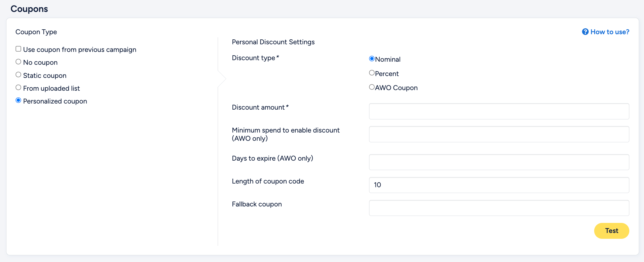Select the Personalized coupon radio button
The height and width of the screenshot is (262, 644).
point(18,100)
